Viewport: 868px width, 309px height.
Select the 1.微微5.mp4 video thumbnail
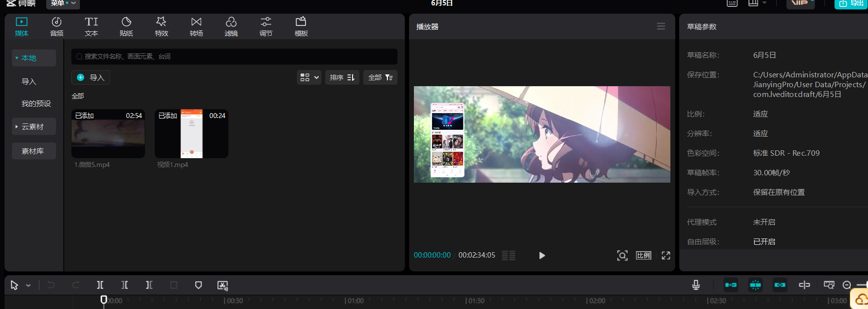tap(108, 134)
